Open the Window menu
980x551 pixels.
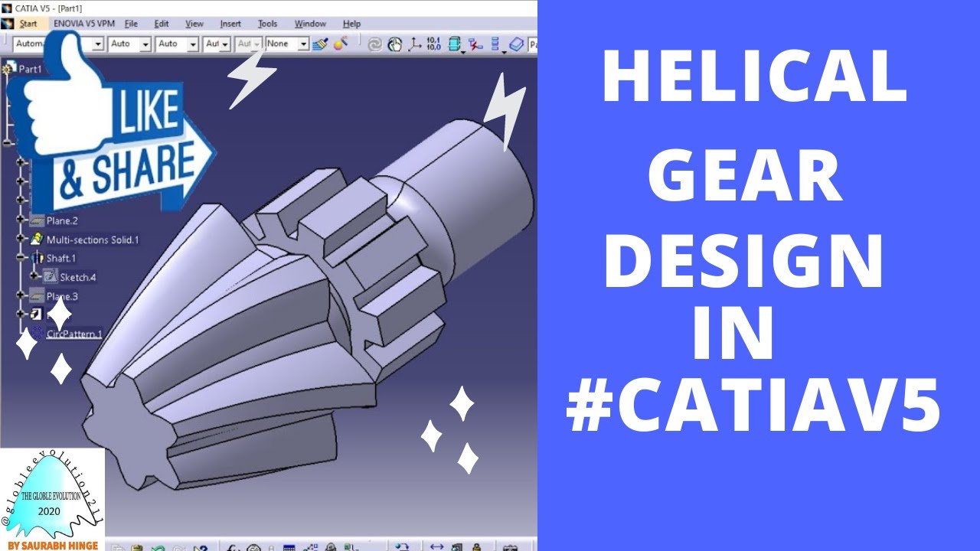[x=310, y=24]
